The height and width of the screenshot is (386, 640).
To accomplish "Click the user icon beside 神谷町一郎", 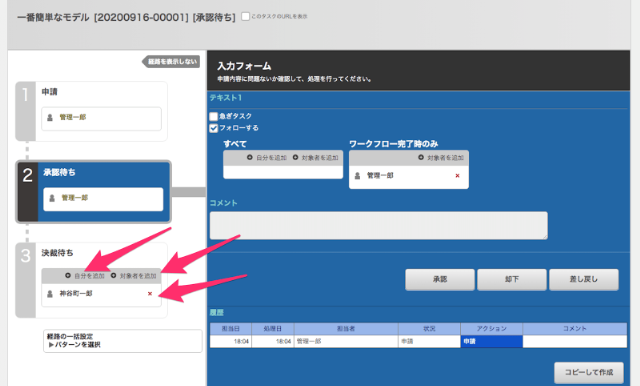I will (x=50, y=293).
